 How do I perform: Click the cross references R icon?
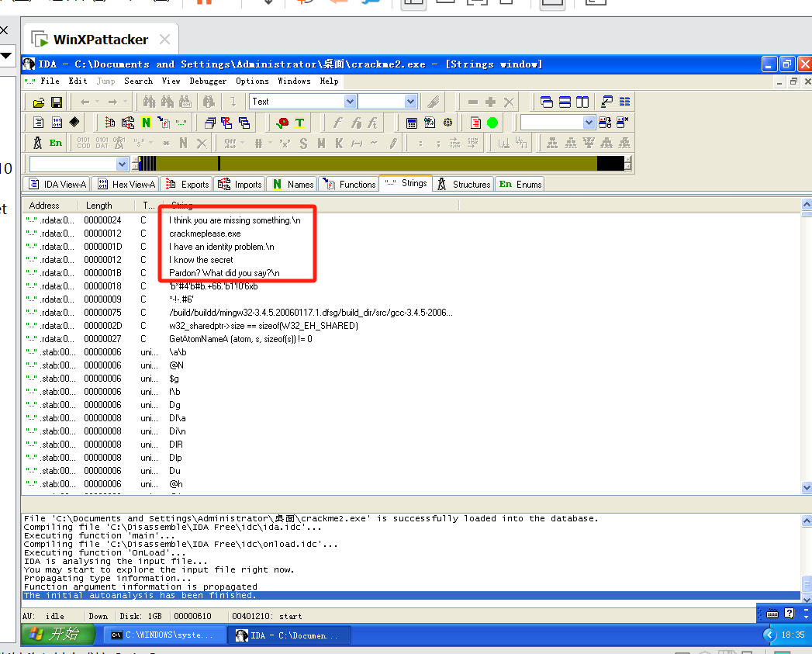(226, 123)
